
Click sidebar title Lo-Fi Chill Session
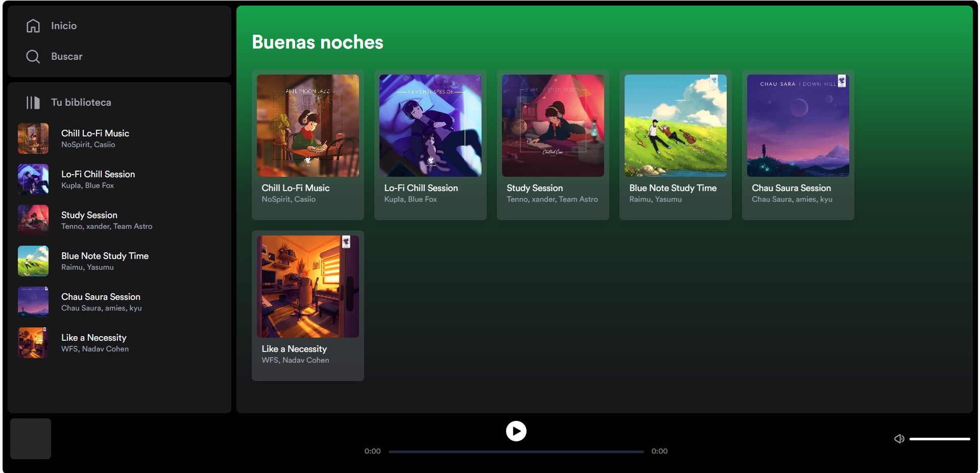(98, 174)
